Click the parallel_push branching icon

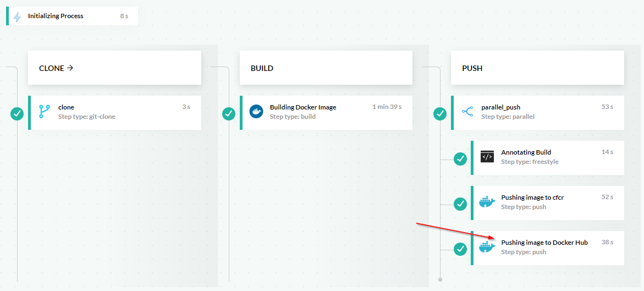tap(467, 112)
